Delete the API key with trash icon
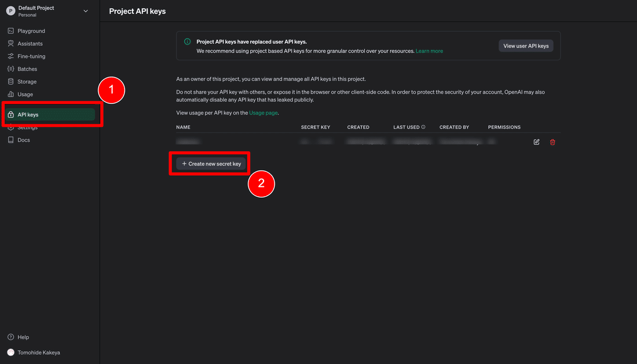Screen dimensions: 637x364 pyautogui.click(x=552, y=142)
